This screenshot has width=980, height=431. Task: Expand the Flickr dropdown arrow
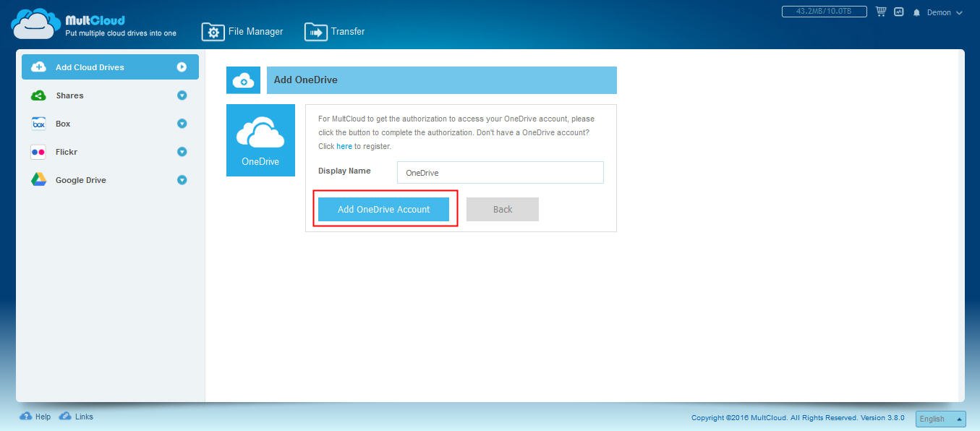182,152
